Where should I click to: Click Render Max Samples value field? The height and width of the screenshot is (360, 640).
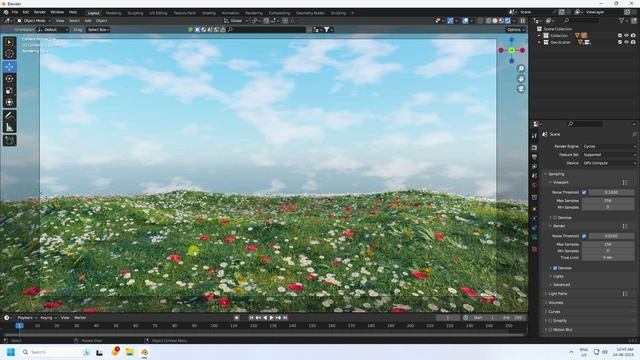(x=608, y=244)
